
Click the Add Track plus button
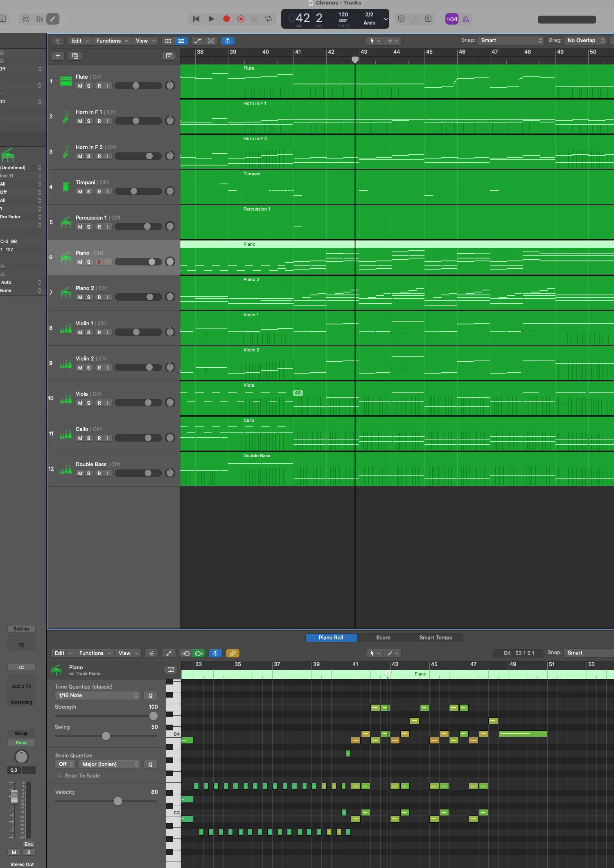tap(58, 56)
